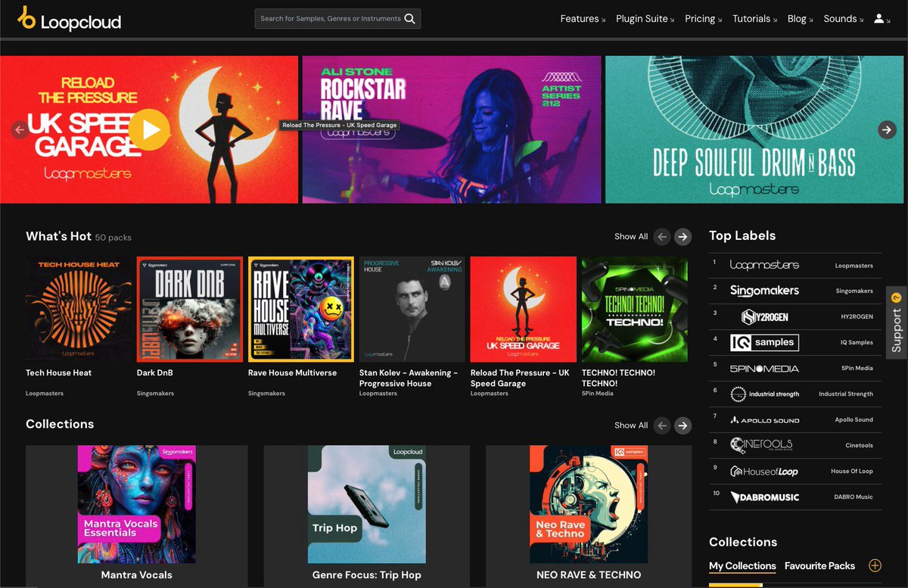Show previous Collections items
The width and height of the screenshot is (908, 588).
pos(662,425)
